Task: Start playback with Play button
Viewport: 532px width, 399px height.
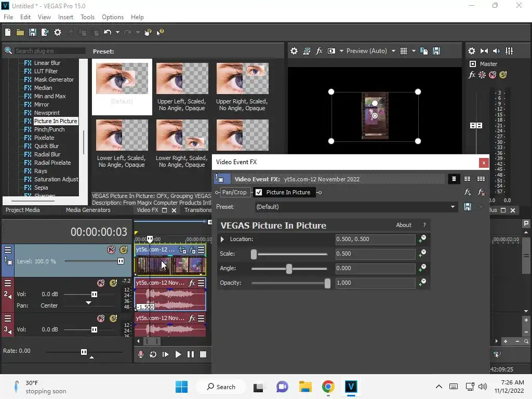Action: tap(178, 354)
